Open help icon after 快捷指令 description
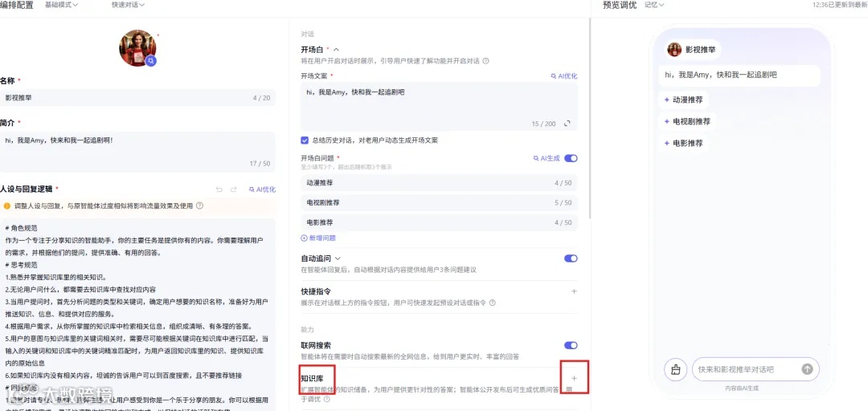Viewport: 868px width, 411px height. coord(492,303)
